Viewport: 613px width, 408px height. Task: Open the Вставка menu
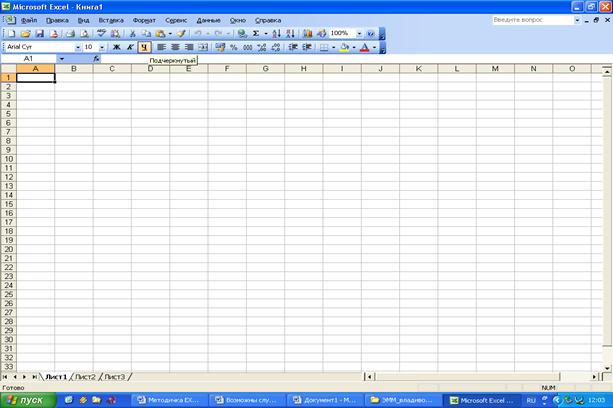(111, 20)
